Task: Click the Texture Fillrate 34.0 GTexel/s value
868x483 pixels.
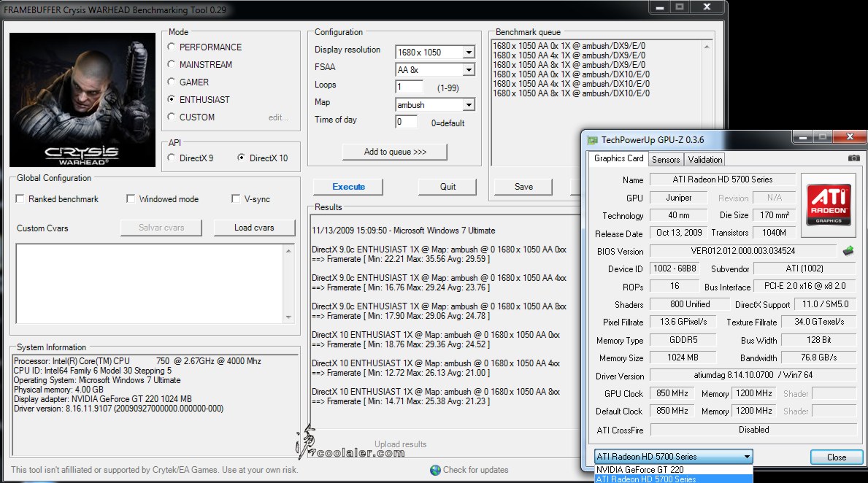Action: 819,322
